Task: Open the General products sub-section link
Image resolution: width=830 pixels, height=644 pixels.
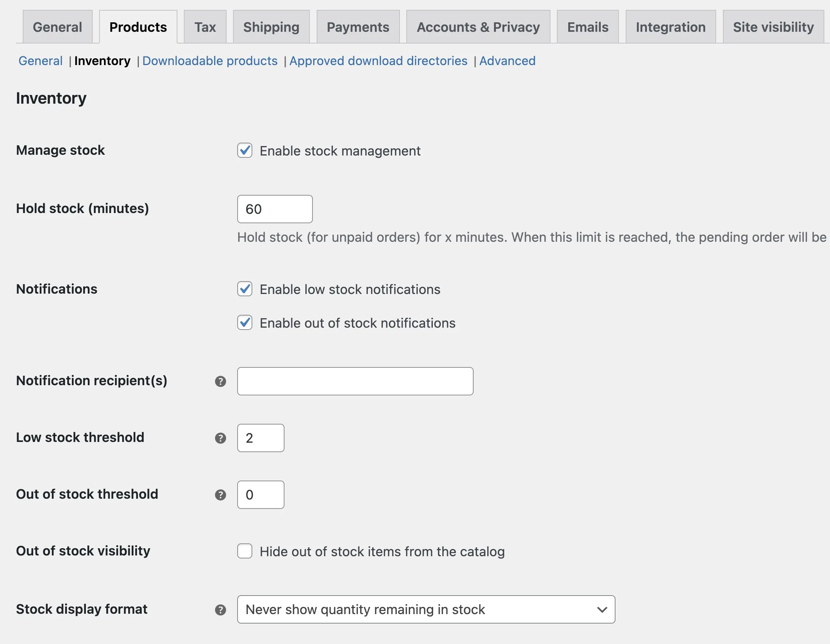Action: 40,61
